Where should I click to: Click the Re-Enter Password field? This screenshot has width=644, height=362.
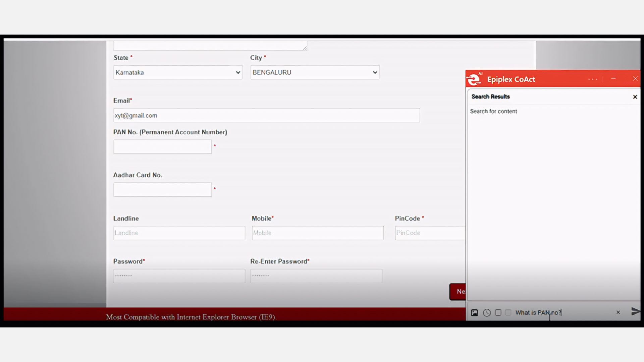click(x=316, y=276)
